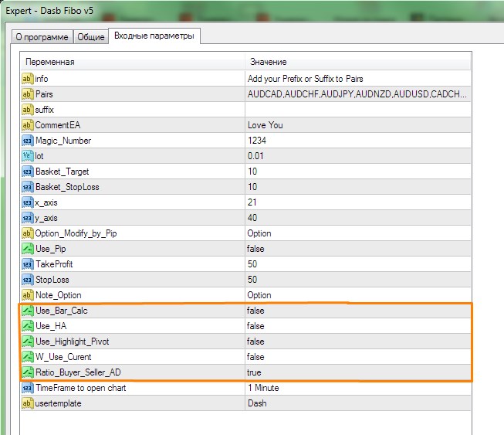
Task: Click the string icon beside info
Action: tap(28, 79)
